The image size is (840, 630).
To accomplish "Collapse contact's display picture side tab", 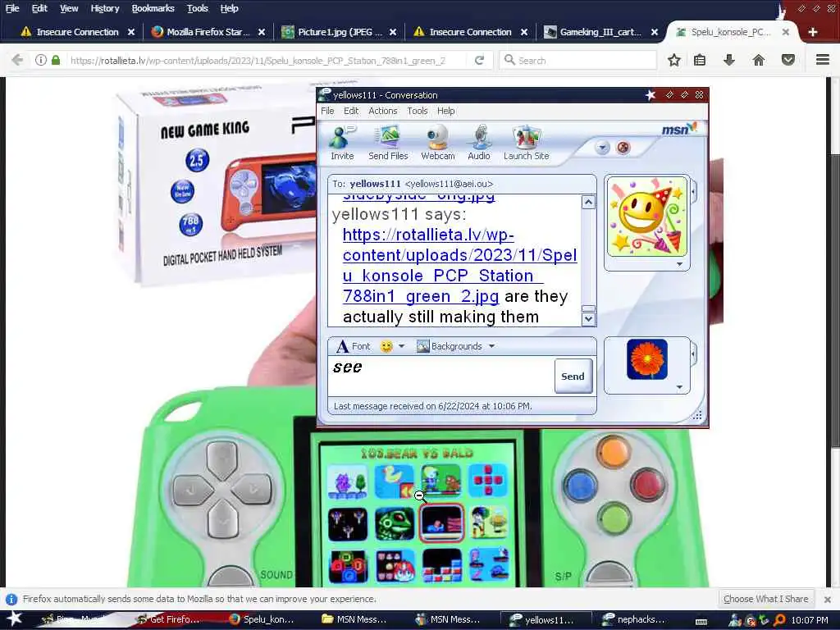I will [x=694, y=191].
